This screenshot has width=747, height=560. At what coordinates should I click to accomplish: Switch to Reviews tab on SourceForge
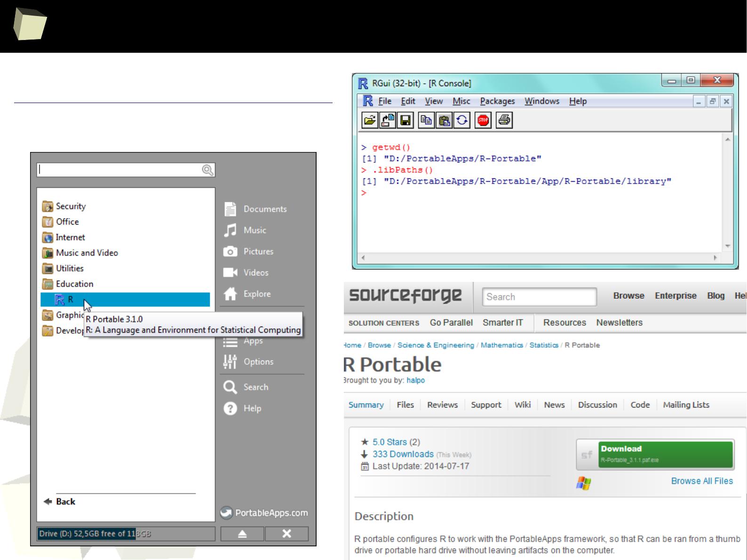[442, 405]
